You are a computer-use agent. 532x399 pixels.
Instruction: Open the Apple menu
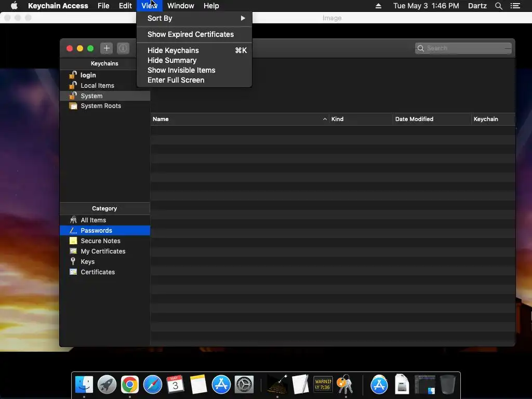coord(14,6)
